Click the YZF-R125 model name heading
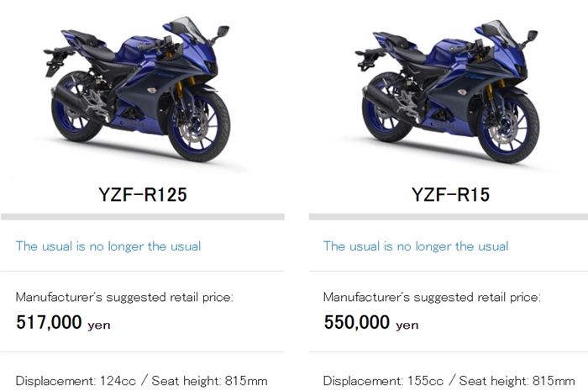This screenshot has height=391, width=588. (142, 195)
